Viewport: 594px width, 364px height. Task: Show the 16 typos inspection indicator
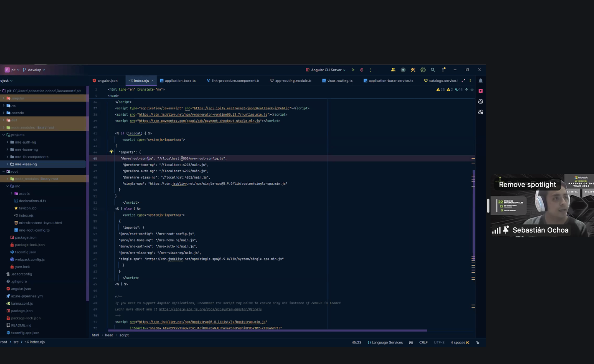click(x=458, y=89)
